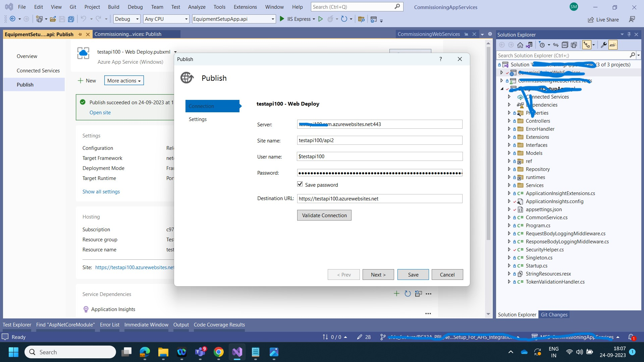
Task: Expand Connected Services node
Action: tap(509, 97)
